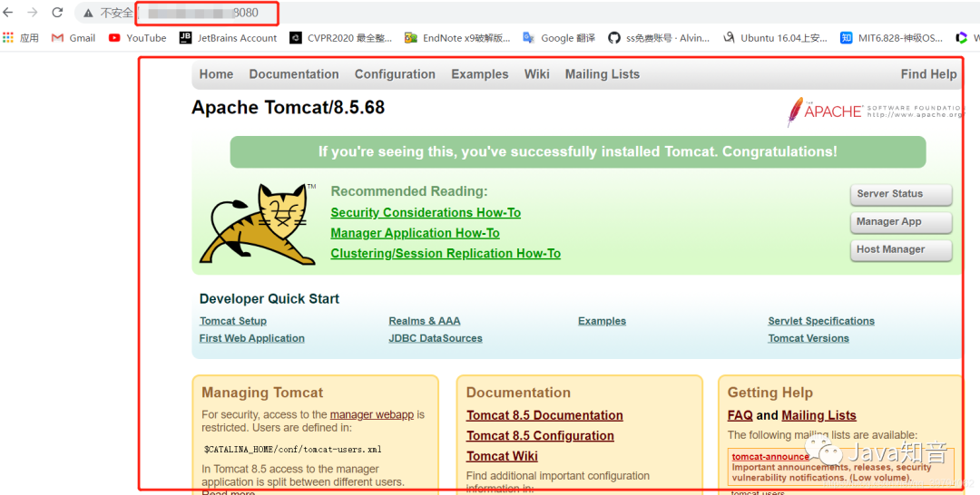
Task: Click the Server Status button
Action: coord(901,194)
